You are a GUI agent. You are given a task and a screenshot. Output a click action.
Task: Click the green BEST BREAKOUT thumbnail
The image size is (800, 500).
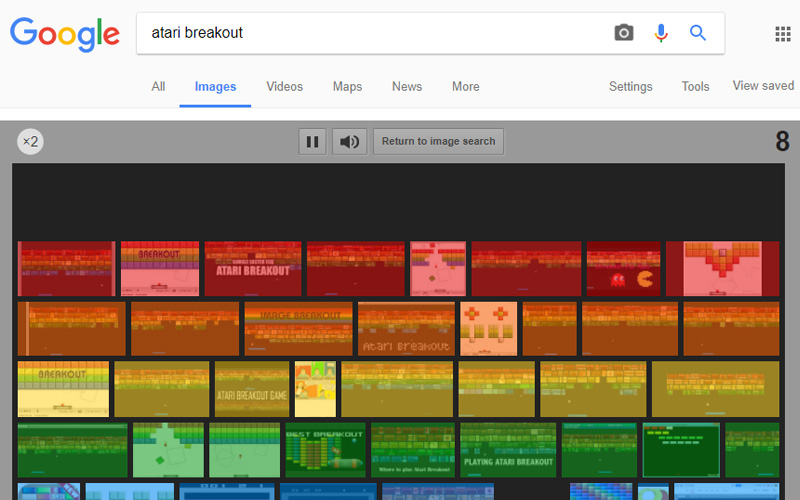326,449
